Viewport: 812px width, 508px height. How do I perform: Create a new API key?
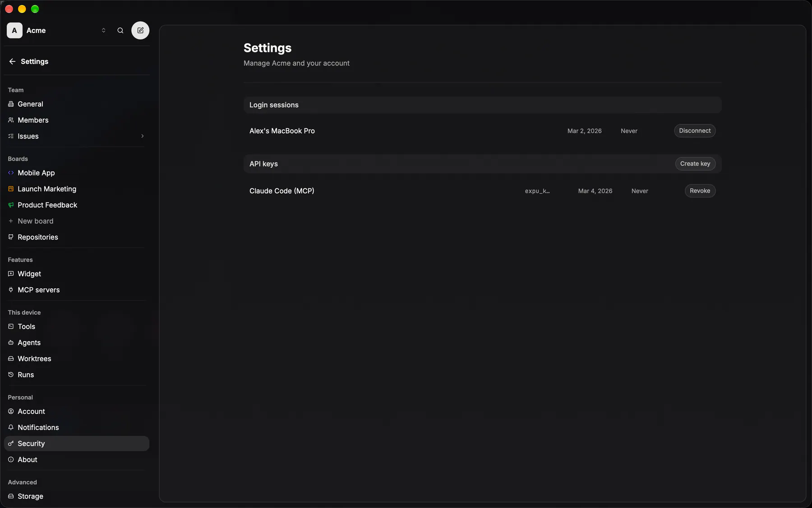pos(695,164)
